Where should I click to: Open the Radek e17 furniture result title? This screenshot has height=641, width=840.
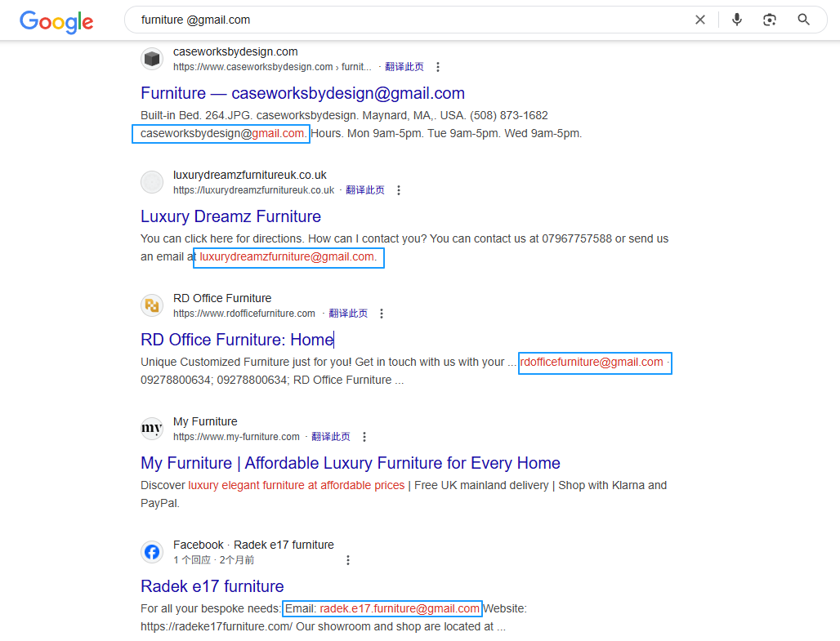[212, 585]
